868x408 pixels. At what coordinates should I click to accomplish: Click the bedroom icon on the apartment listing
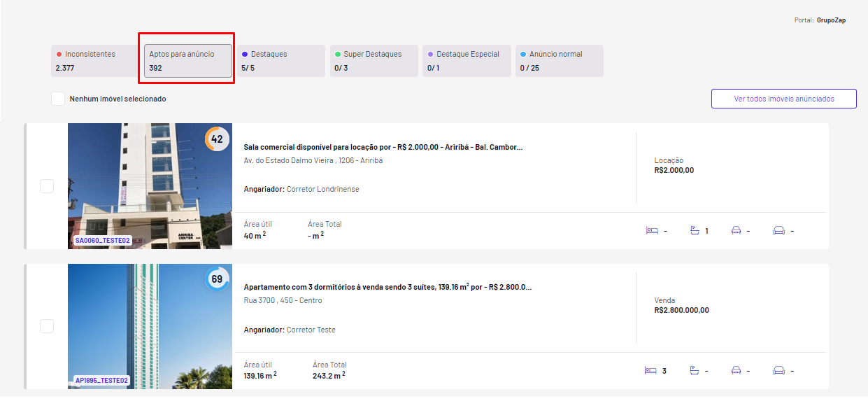[652, 371]
